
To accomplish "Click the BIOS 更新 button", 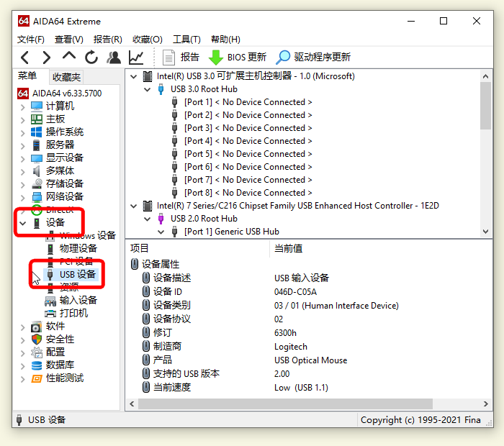I will (x=238, y=57).
